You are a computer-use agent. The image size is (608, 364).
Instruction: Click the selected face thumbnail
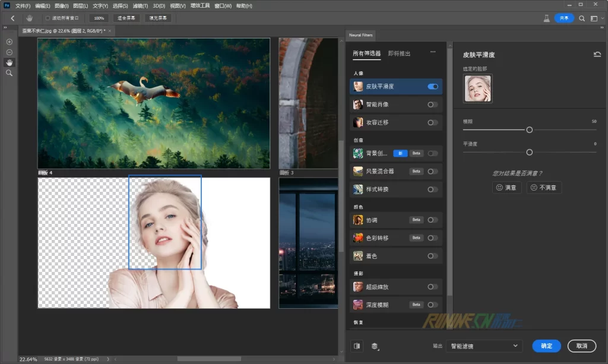coord(477,88)
